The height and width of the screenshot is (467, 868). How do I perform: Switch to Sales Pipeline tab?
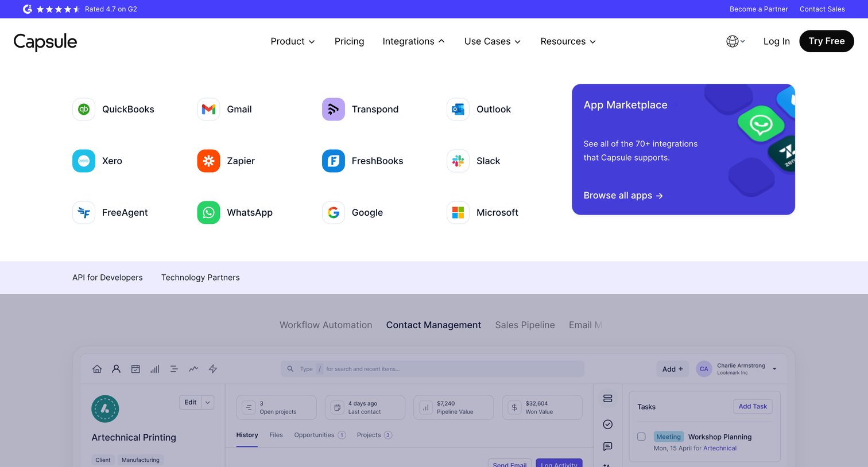tap(525, 325)
